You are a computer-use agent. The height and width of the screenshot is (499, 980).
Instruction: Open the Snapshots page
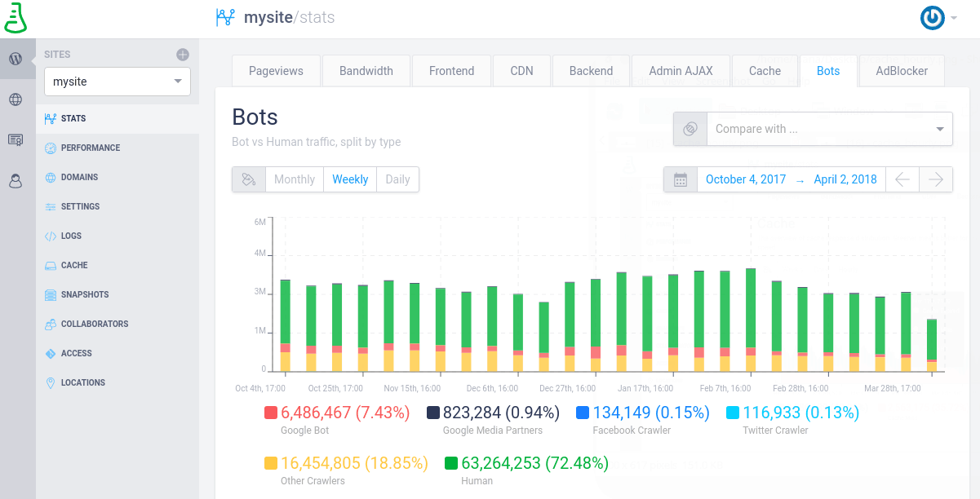click(x=86, y=294)
